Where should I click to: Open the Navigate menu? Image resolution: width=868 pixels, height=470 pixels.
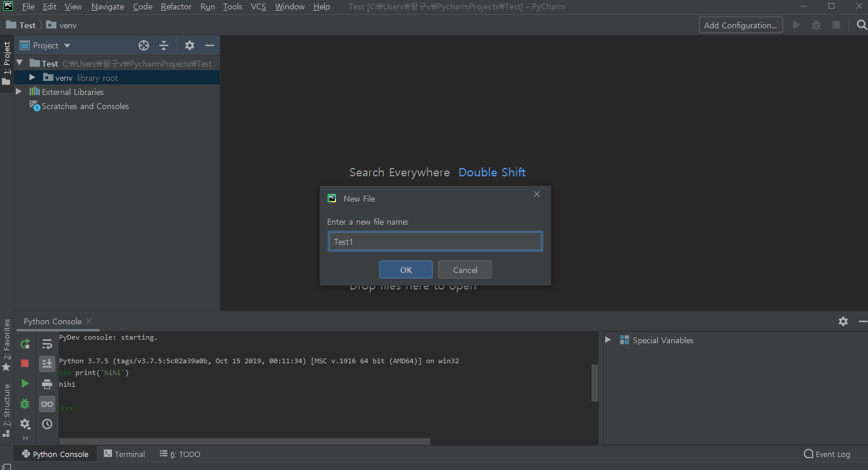[x=108, y=6]
